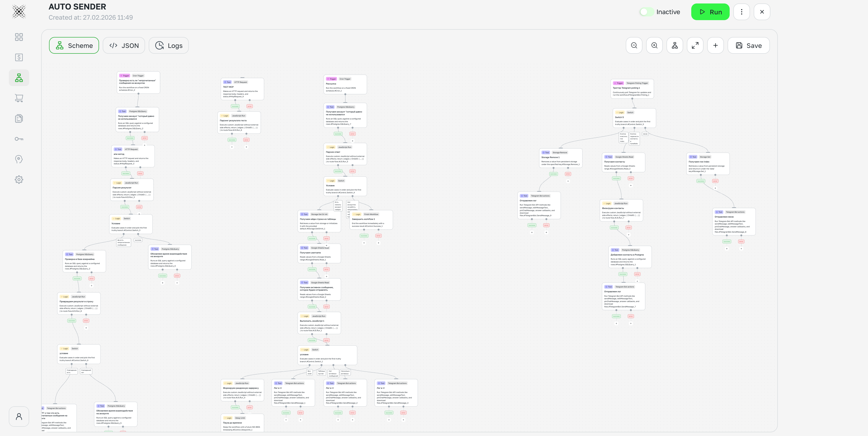Select the ТЕСТ MCP HTTP Request node
Viewport: 868px width, 436px height.
242,89
